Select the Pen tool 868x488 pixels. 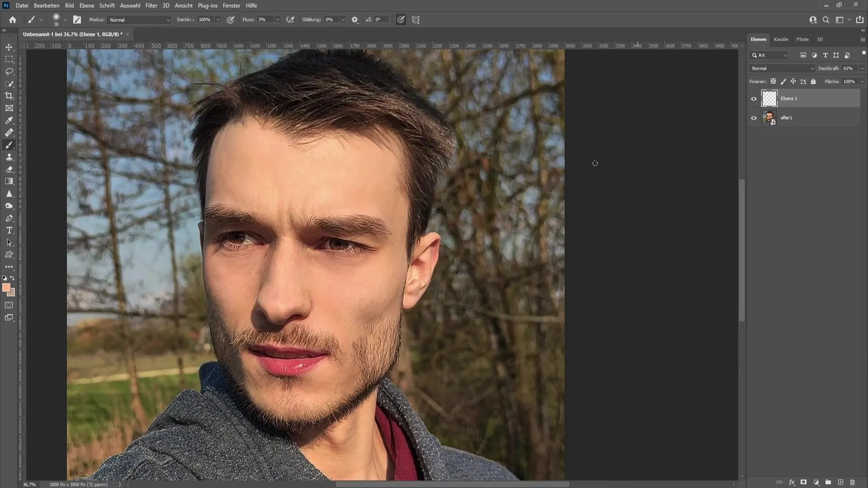(x=9, y=218)
